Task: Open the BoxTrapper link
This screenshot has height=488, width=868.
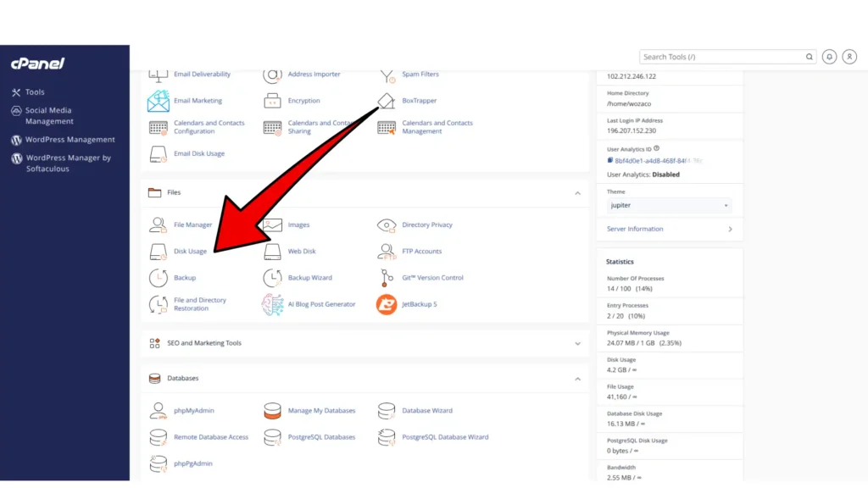Action: [419, 101]
